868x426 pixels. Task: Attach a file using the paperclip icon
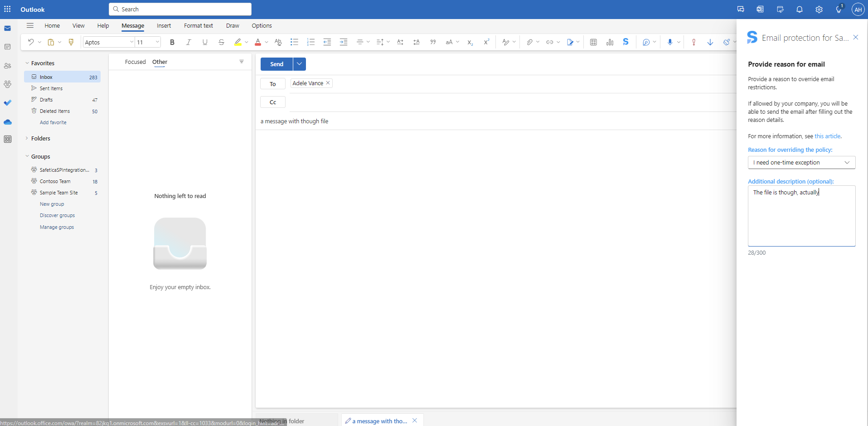coord(529,42)
